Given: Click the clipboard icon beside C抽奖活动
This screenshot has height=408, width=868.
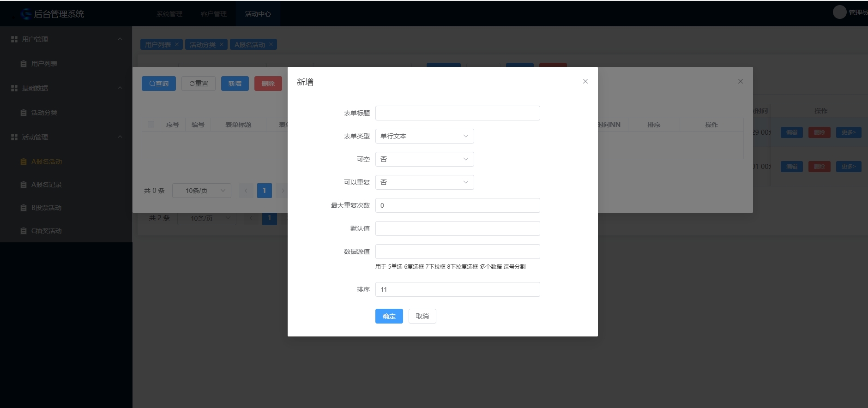Looking at the screenshot, I should coord(24,231).
